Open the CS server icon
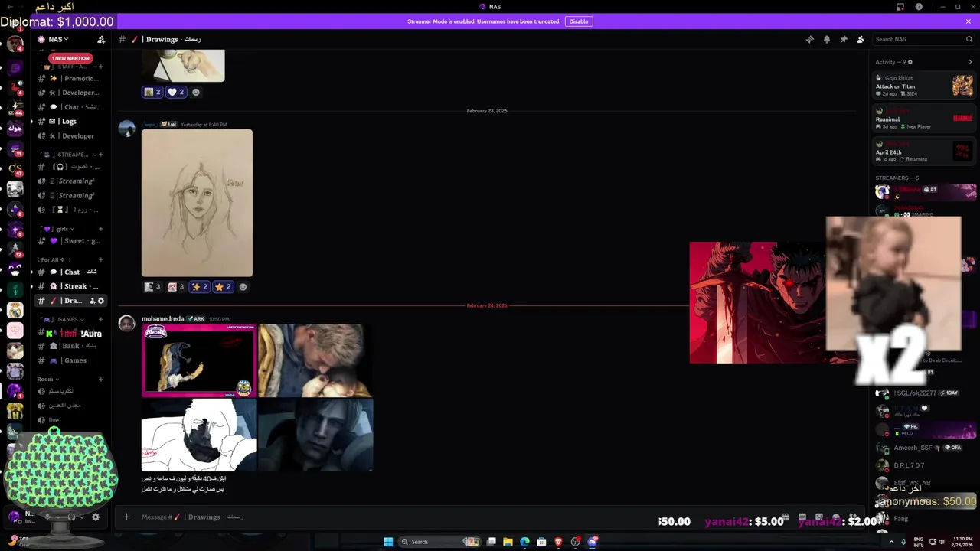The width and height of the screenshot is (980, 551). [15, 168]
